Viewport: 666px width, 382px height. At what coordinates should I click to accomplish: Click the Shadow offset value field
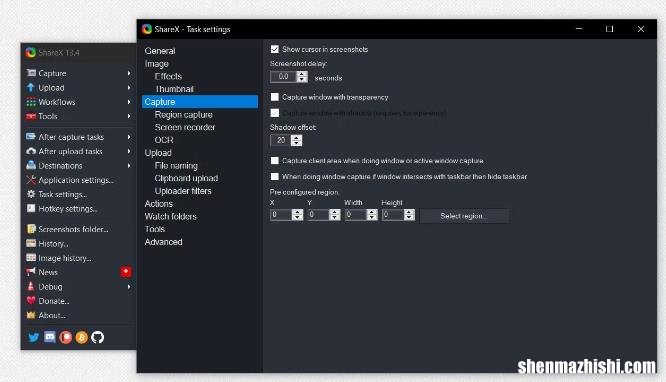click(281, 140)
